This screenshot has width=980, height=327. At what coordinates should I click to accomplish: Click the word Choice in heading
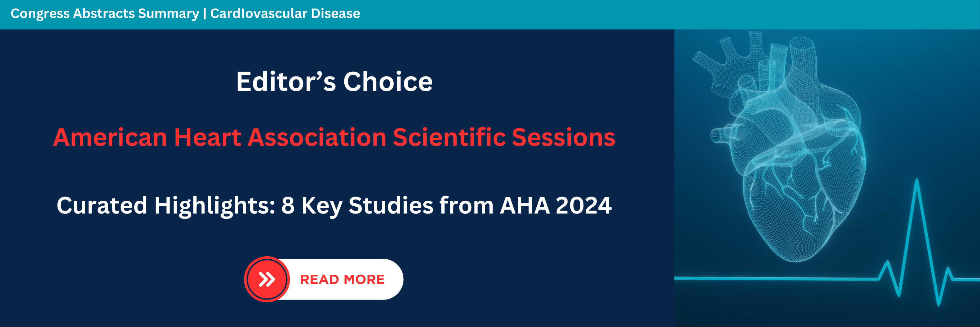click(x=388, y=81)
